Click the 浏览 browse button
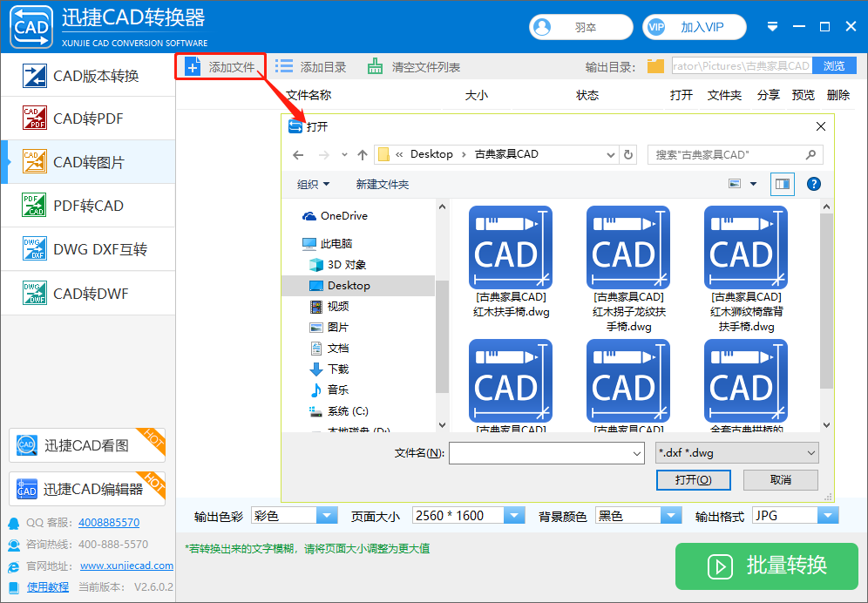Screen dimensions: 868x603 pos(834,66)
